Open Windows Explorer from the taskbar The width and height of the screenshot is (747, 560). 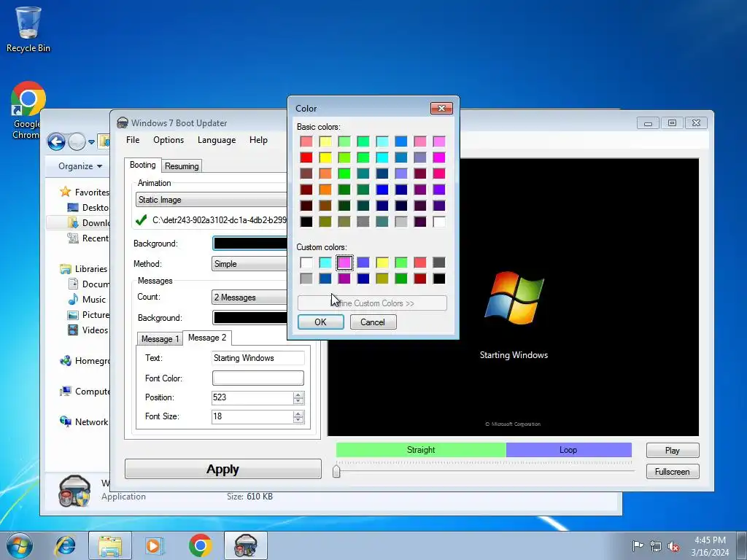pyautogui.click(x=110, y=545)
